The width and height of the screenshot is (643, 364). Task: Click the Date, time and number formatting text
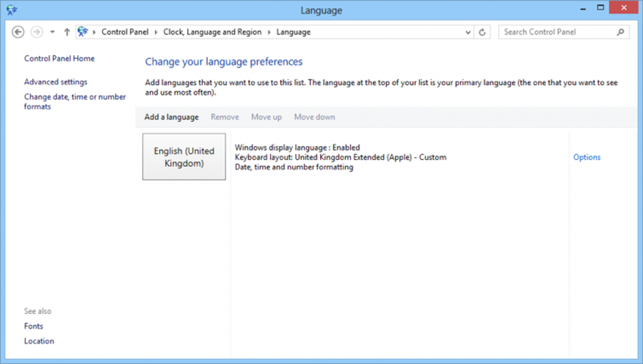294,167
